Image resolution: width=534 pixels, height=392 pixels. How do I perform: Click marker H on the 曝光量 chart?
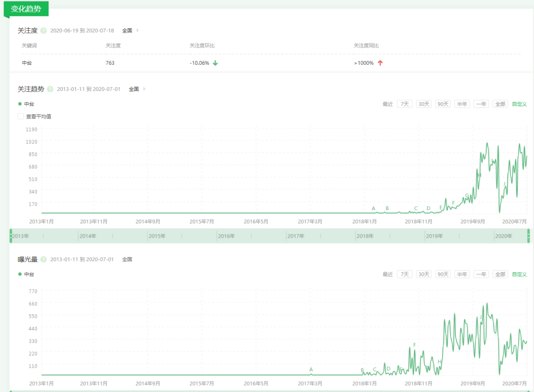point(440,362)
